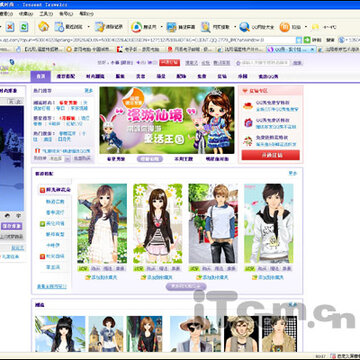Click the blue icon right of the address field

point(299,40)
